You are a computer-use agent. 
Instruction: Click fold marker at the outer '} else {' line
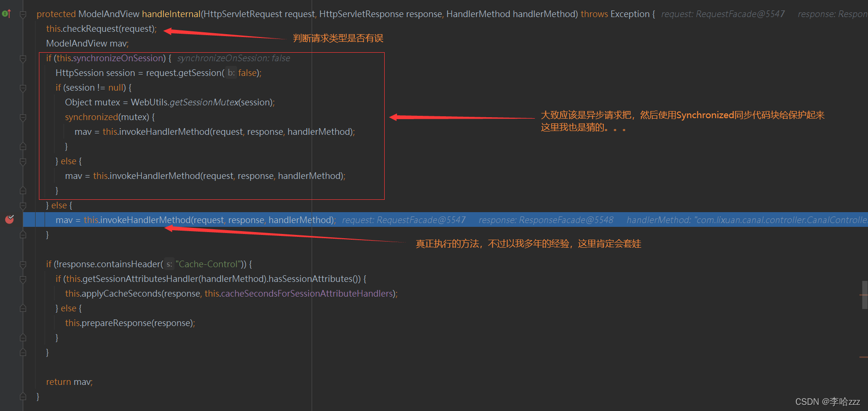(23, 205)
